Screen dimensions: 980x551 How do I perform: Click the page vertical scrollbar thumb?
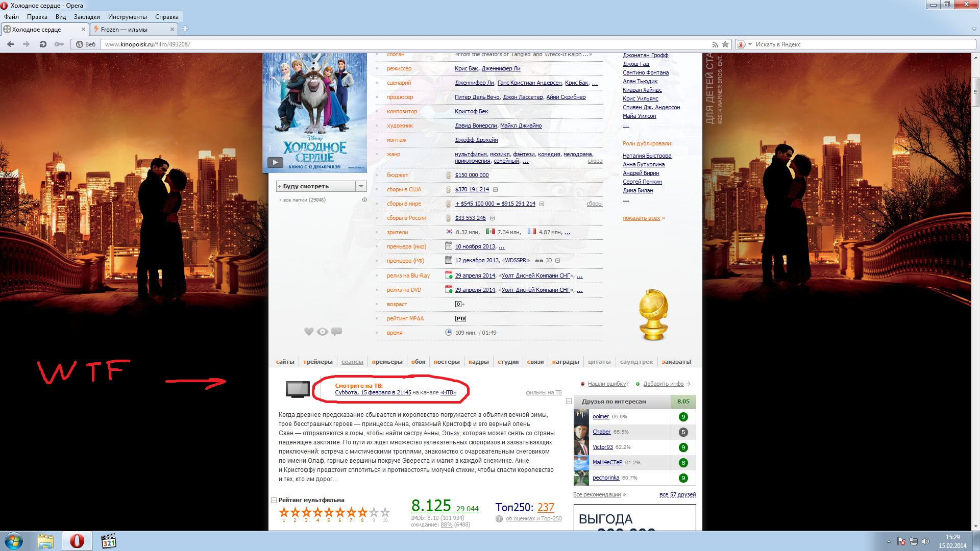pyautogui.click(x=975, y=92)
